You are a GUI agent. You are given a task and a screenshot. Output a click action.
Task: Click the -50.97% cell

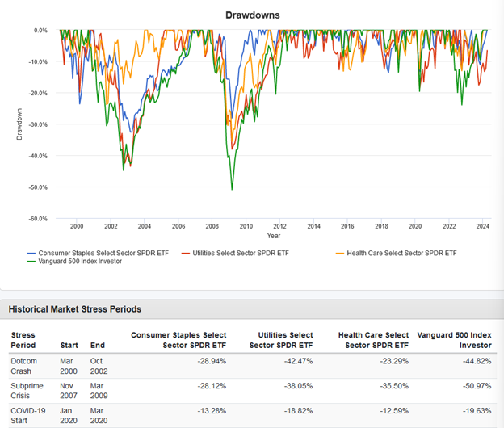pyautogui.click(x=477, y=386)
